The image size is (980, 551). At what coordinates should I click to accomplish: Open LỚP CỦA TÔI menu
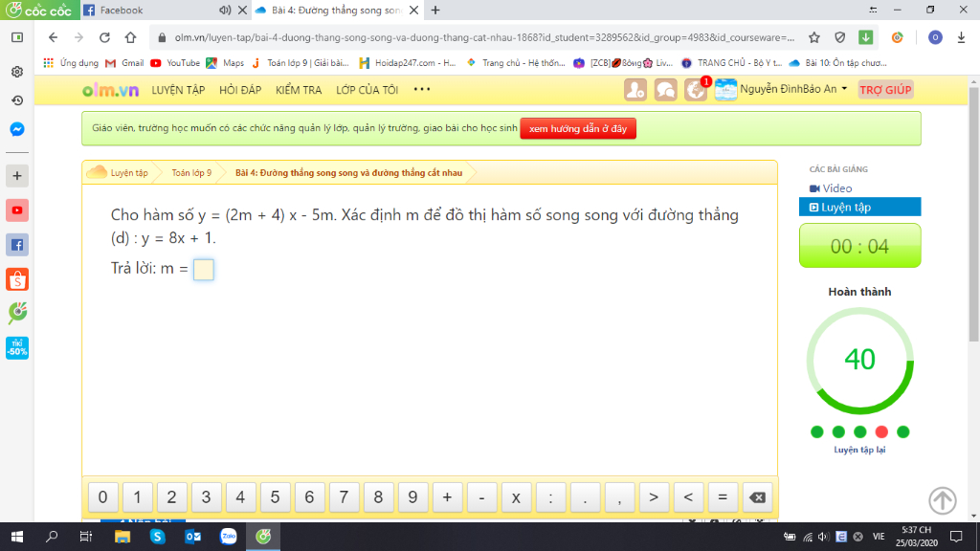tap(367, 90)
